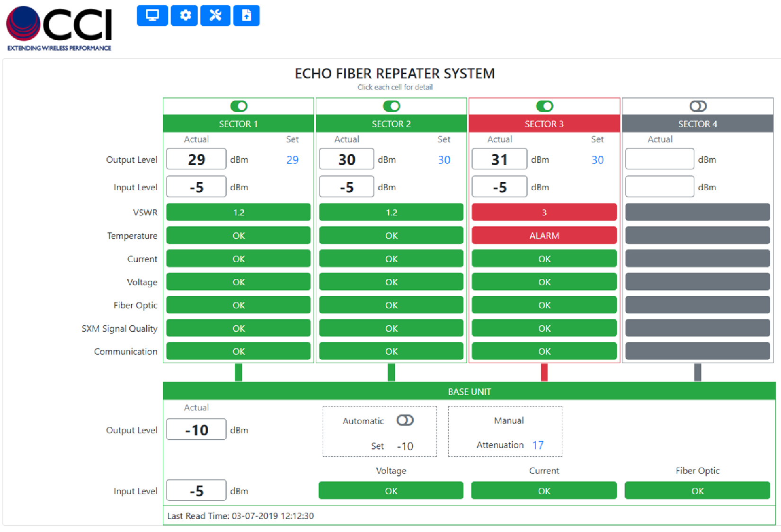Open the wrench tools icon
Image resolution: width=781 pixels, height=532 pixels.
click(215, 16)
